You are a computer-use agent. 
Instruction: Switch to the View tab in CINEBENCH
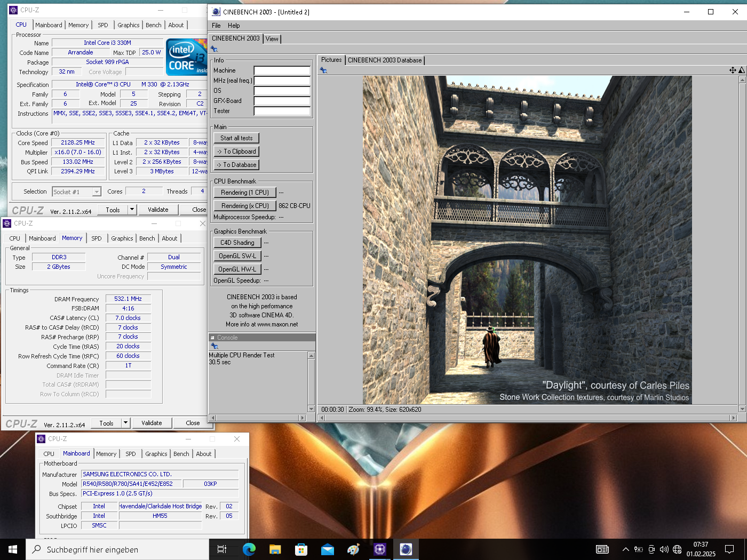272,39
